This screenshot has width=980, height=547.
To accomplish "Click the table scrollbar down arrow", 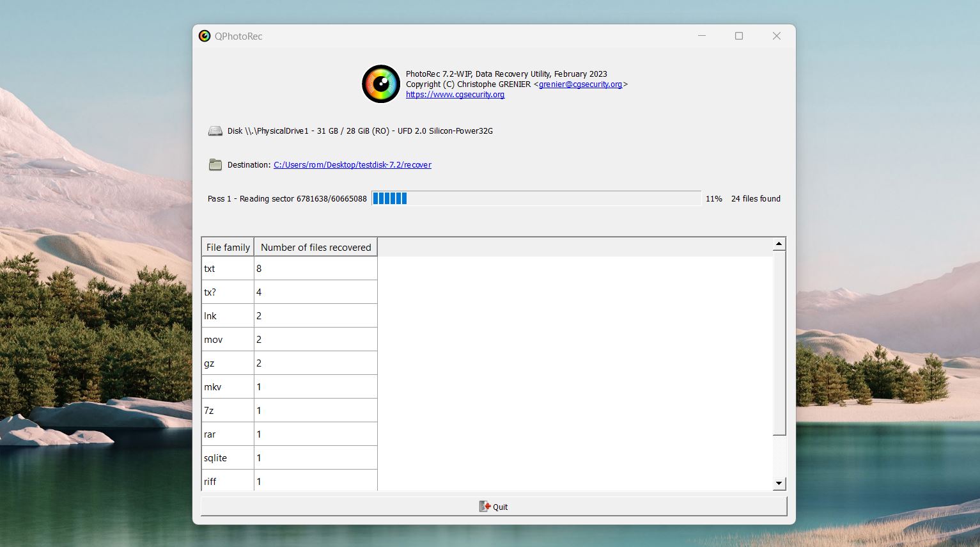I will (779, 484).
